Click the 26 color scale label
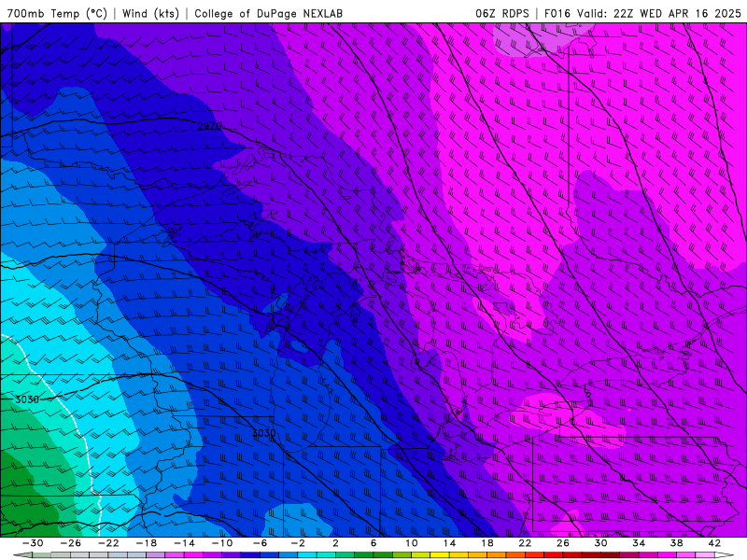The image size is (747, 560). (563, 543)
